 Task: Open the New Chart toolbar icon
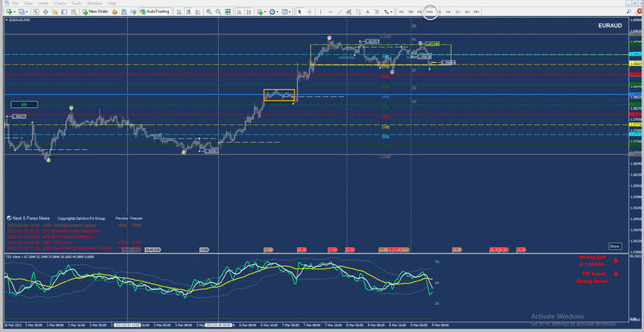[x=8, y=11]
